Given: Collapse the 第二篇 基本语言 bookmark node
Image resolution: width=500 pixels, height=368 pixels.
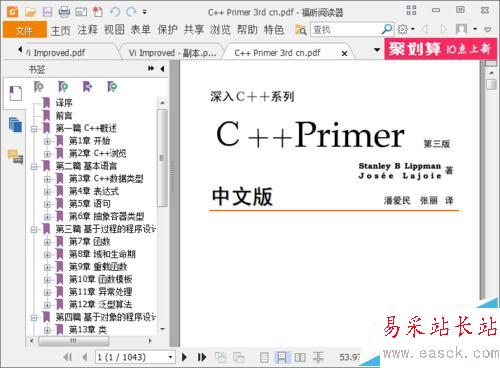Looking at the screenshot, I should point(34,166).
